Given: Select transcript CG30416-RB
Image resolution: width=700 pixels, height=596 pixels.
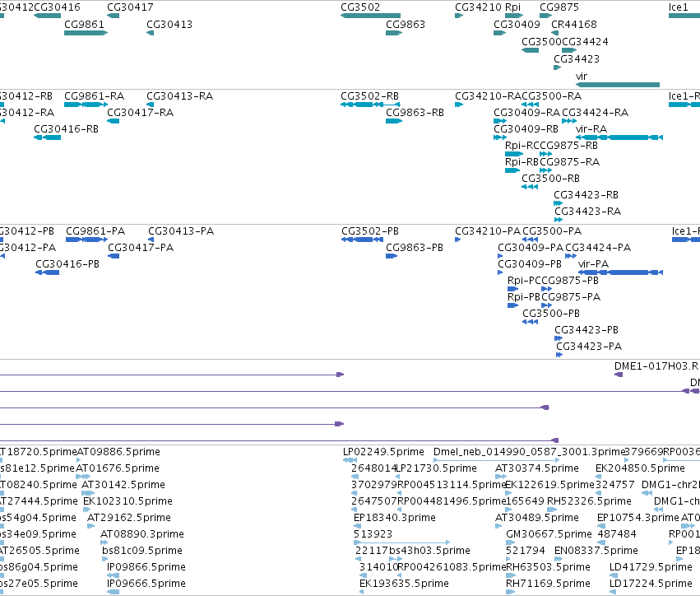Looking at the screenshot, I should click(48, 137).
